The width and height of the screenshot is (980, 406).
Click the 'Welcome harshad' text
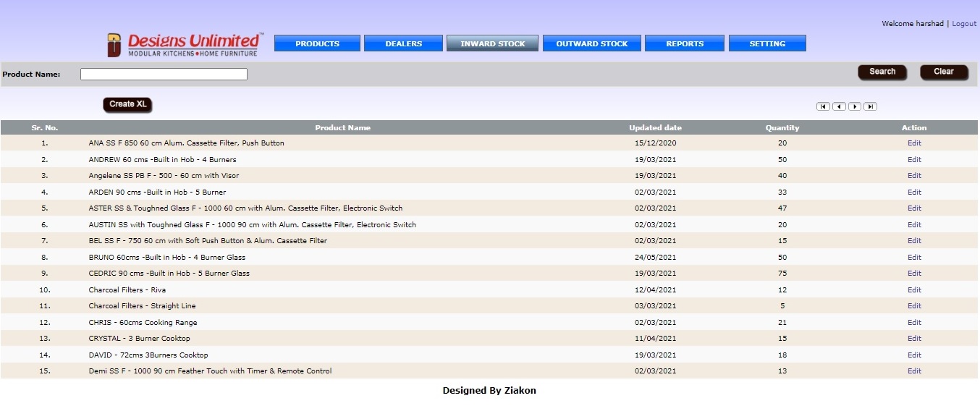(913, 24)
